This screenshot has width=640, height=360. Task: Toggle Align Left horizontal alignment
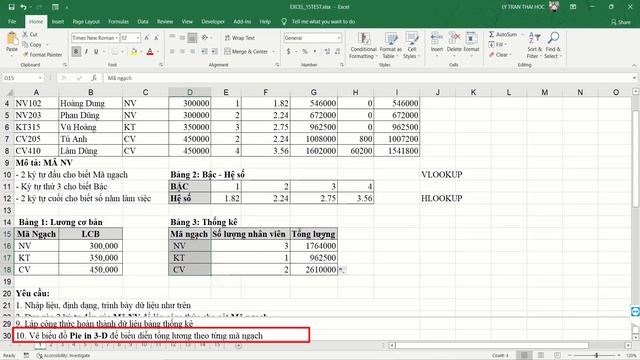(x=172, y=52)
